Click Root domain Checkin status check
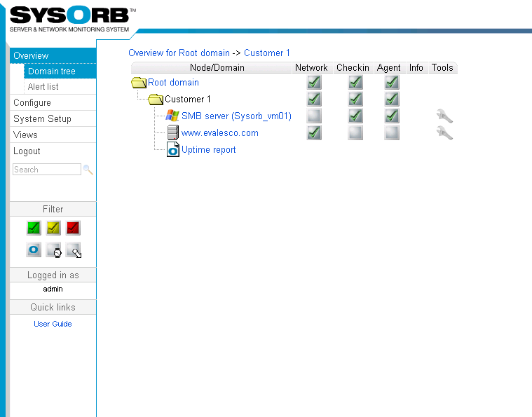 pyautogui.click(x=355, y=83)
